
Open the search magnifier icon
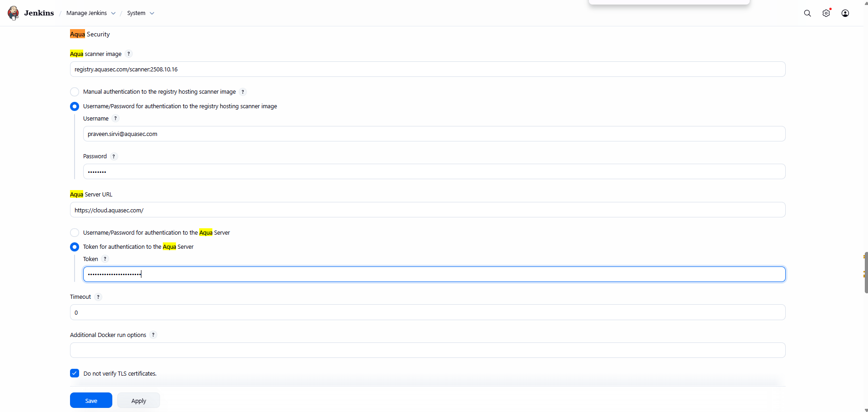pos(808,13)
